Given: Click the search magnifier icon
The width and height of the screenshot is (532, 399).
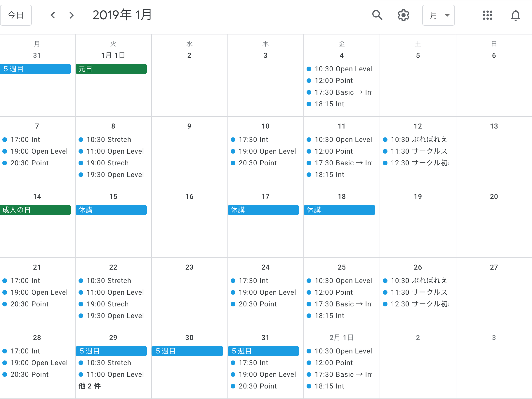Looking at the screenshot, I should pyautogui.click(x=377, y=15).
